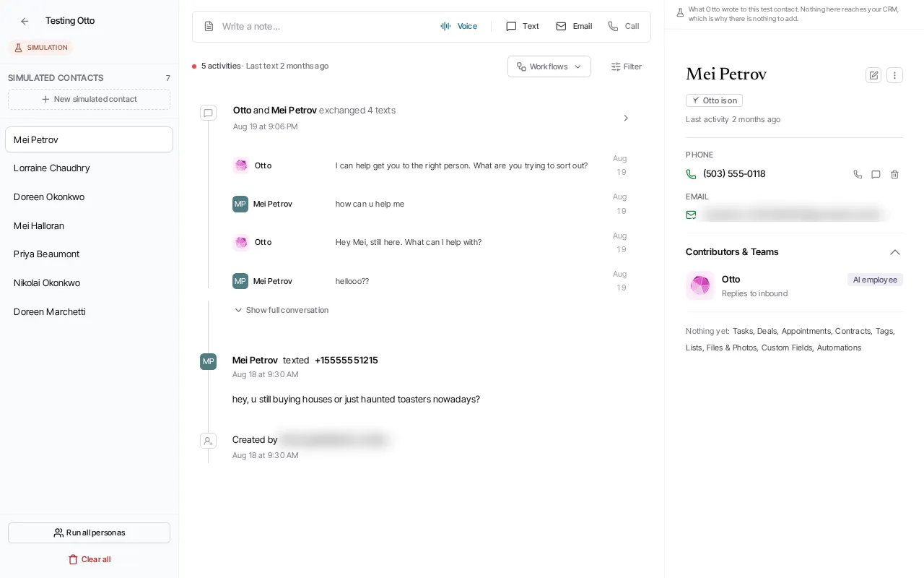Click the chat bubble icon on the timeline

(208, 113)
